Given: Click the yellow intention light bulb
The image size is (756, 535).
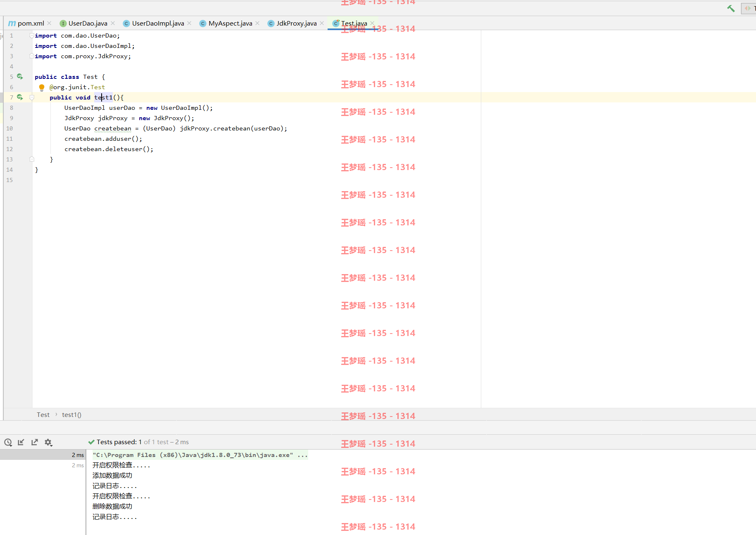Looking at the screenshot, I should (42, 88).
